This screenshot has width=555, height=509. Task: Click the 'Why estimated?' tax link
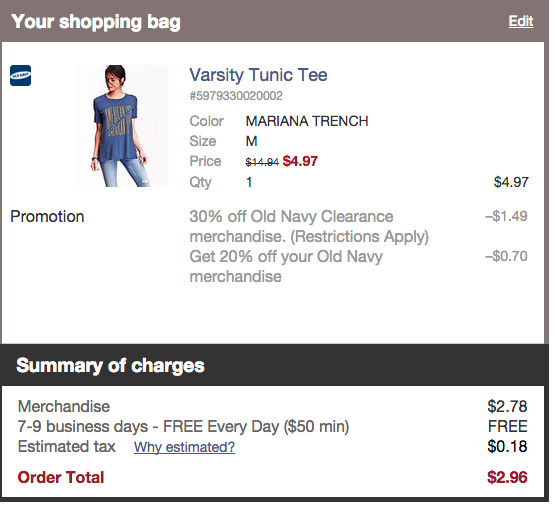[x=184, y=447]
